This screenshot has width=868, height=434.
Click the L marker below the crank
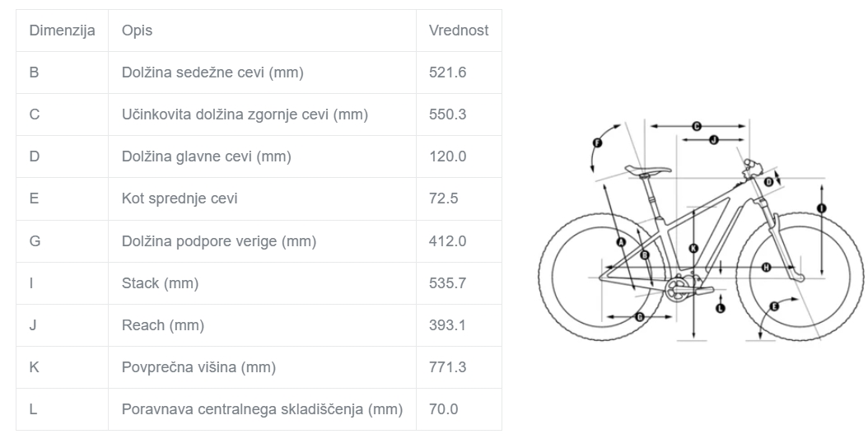tap(721, 308)
